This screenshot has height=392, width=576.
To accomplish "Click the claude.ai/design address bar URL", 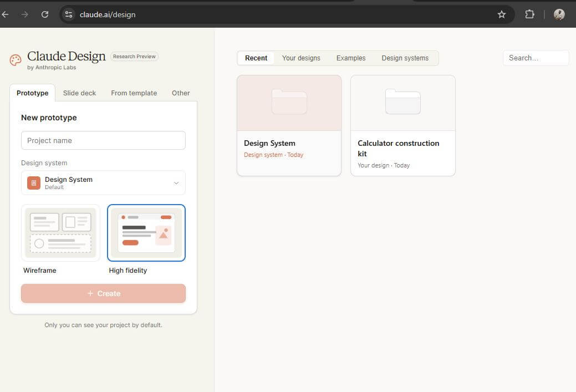I will (107, 14).
